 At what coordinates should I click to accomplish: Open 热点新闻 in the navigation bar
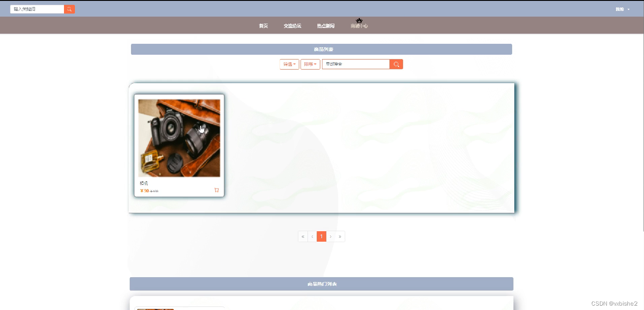326,26
